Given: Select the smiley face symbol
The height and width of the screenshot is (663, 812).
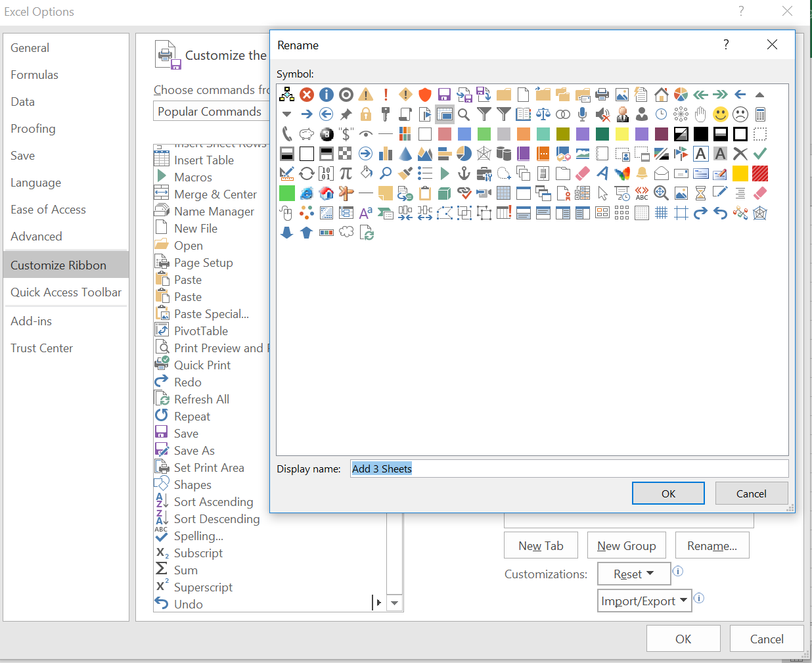Looking at the screenshot, I should tap(721, 114).
